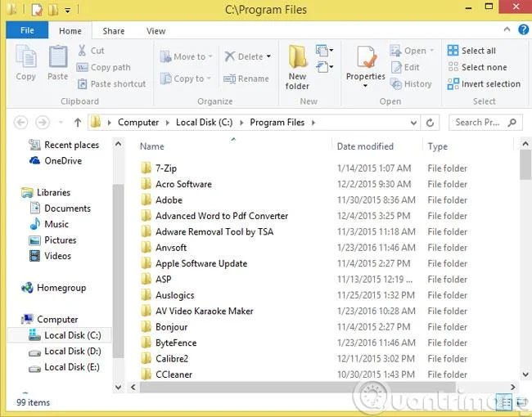Switch to the View tab

pos(156,31)
